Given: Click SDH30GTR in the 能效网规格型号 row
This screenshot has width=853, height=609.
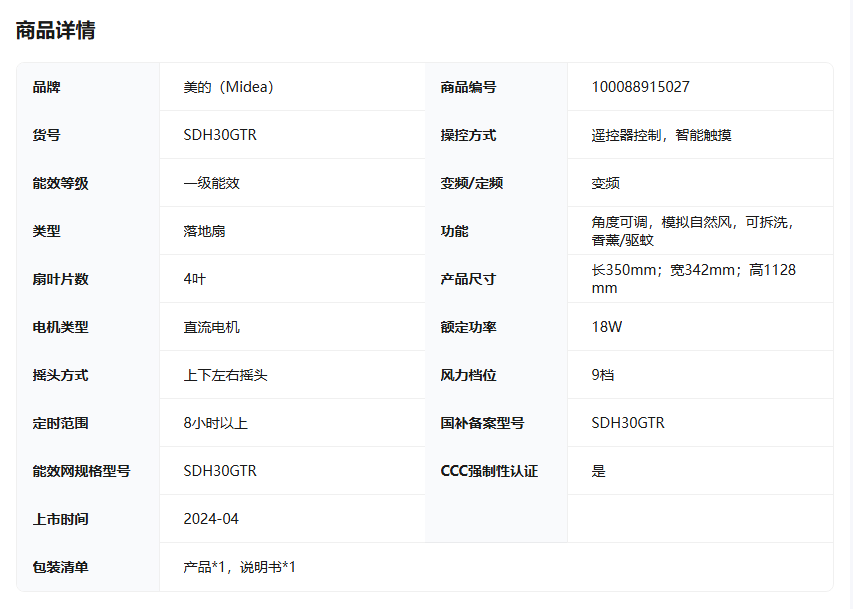Looking at the screenshot, I should pyautogui.click(x=220, y=471).
